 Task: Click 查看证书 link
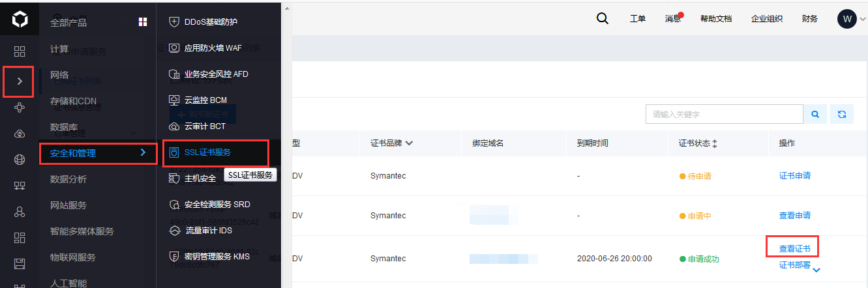795,248
